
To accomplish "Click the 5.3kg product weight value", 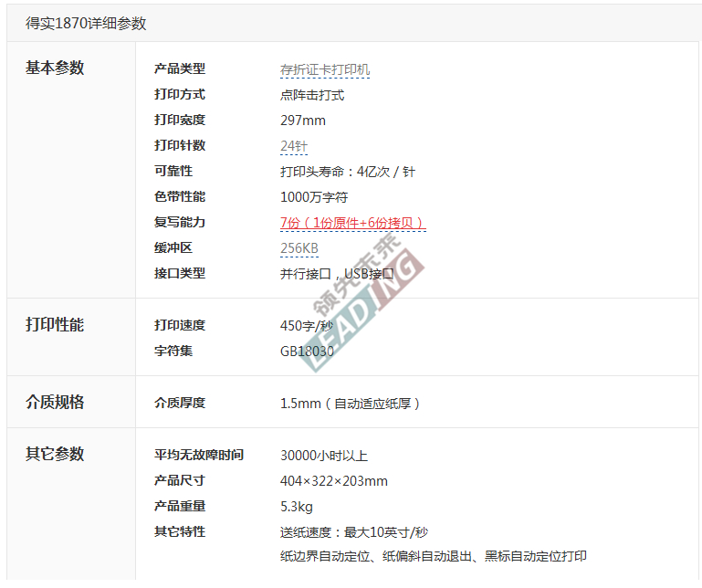I will pos(296,507).
